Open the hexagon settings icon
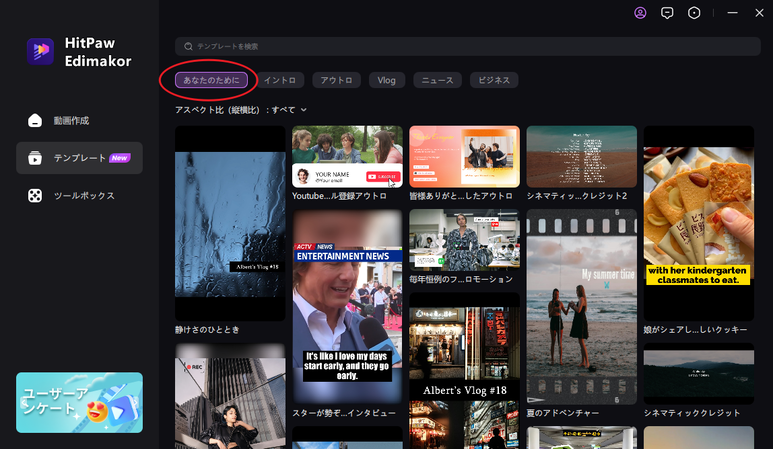This screenshot has height=449, width=773. 694,13
